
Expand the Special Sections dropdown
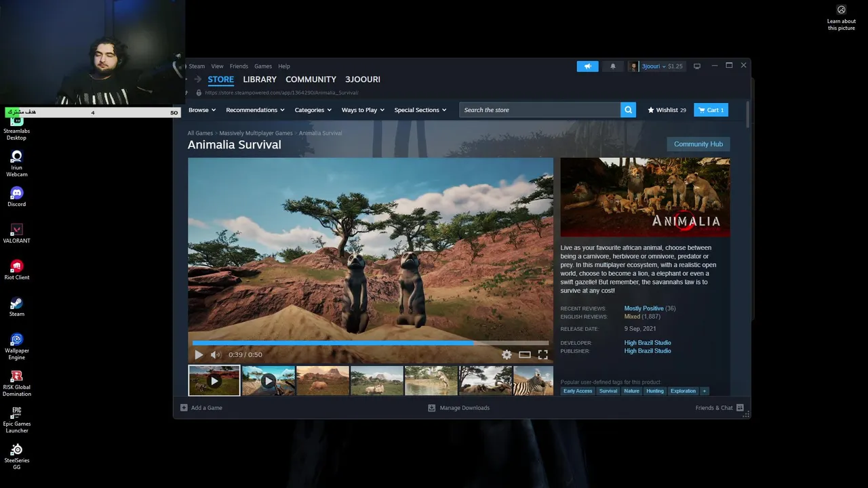420,110
